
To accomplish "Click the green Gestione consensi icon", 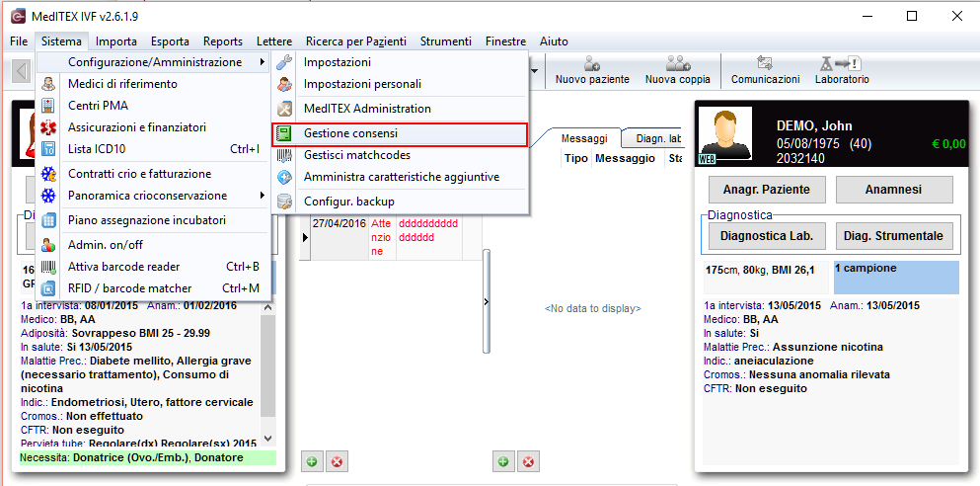I will coord(285,133).
